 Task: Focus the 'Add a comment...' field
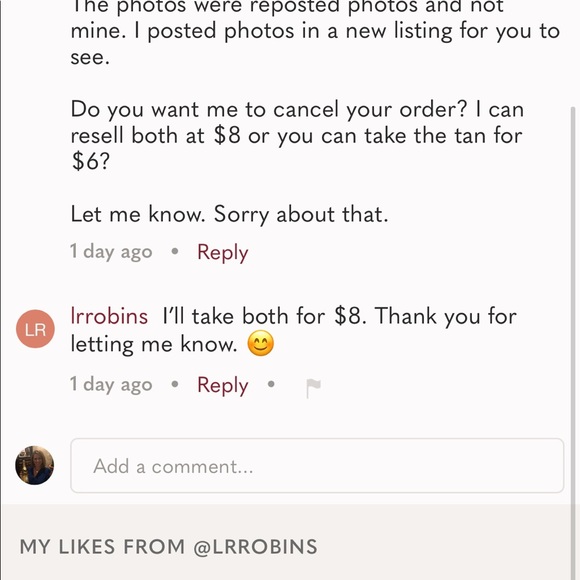[x=317, y=465]
